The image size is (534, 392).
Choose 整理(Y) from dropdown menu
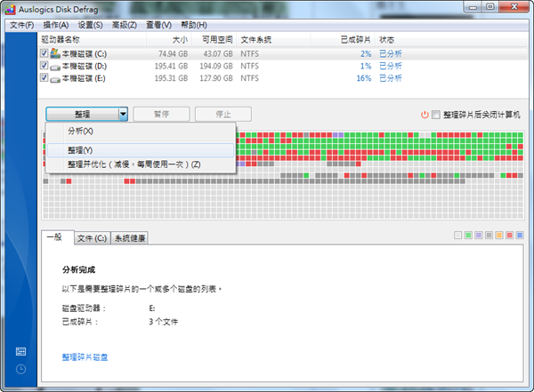pyautogui.click(x=141, y=150)
